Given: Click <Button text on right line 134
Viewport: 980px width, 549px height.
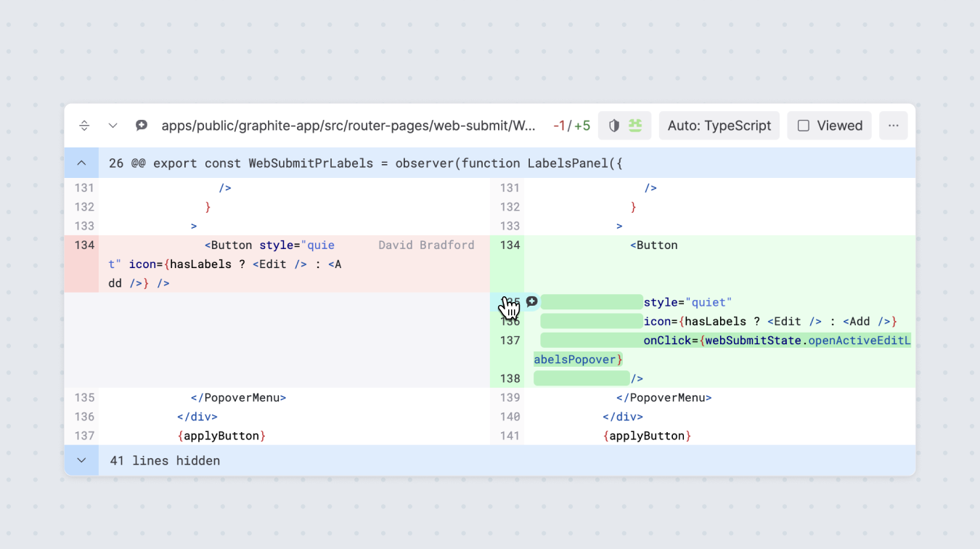Looking at the screenshot, I should [654, 245].
